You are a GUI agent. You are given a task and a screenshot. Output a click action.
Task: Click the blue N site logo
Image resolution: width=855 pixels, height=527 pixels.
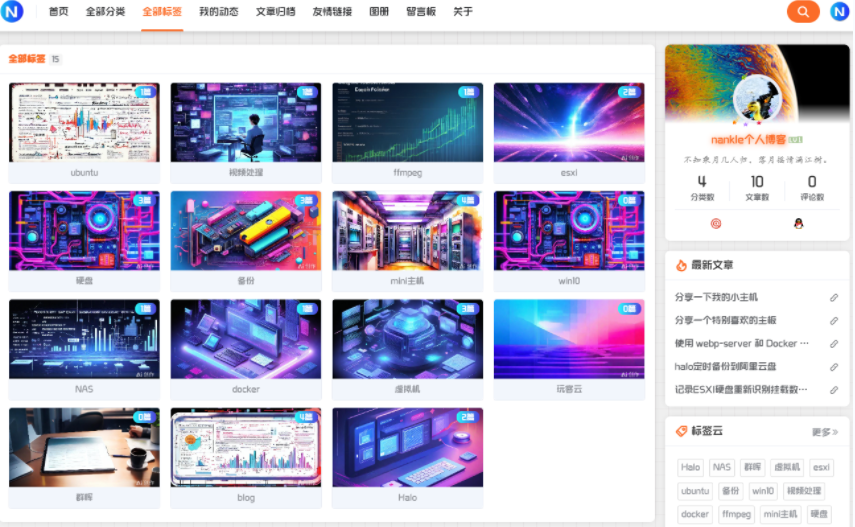(x=12, y=12)
